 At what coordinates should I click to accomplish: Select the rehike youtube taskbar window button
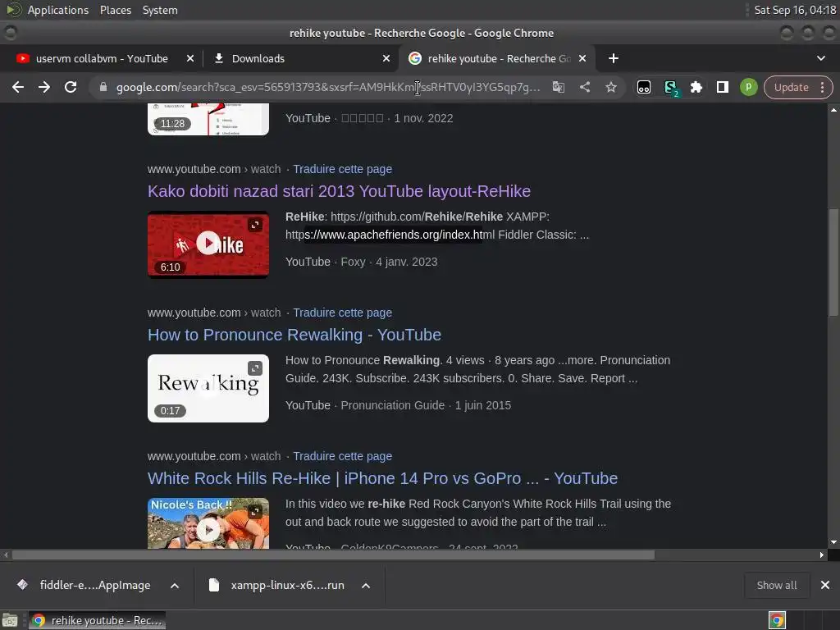pyautogui.click(x=97, y=620)
